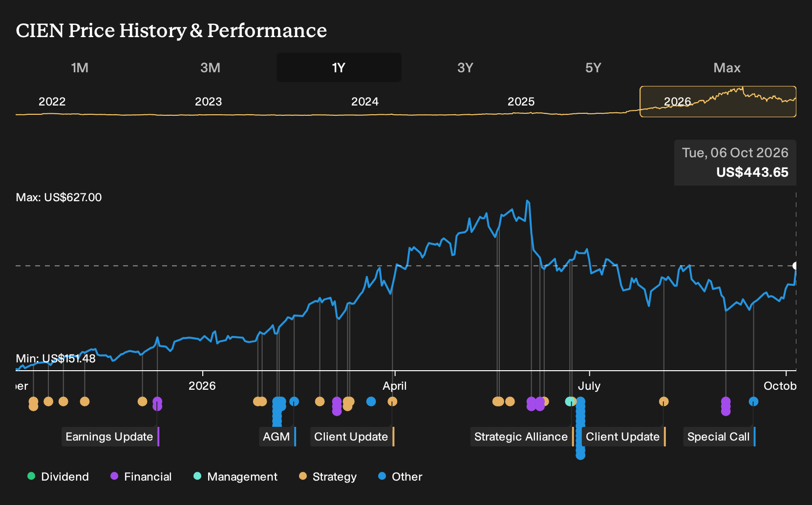Image resolution: width=812 pixels, height=505 pixels.
Task: Open the Strategic Alliance event label
Action: coord(522,437)
